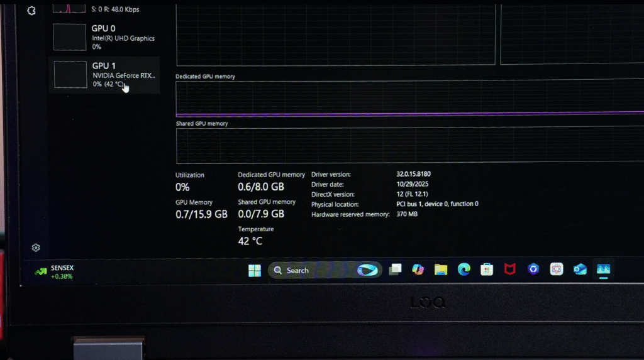Image resolution: width=644 pixels, height=360 pixels.
Task: Open the Services page in Task Manager sidebar
Action: coord(31,11)
